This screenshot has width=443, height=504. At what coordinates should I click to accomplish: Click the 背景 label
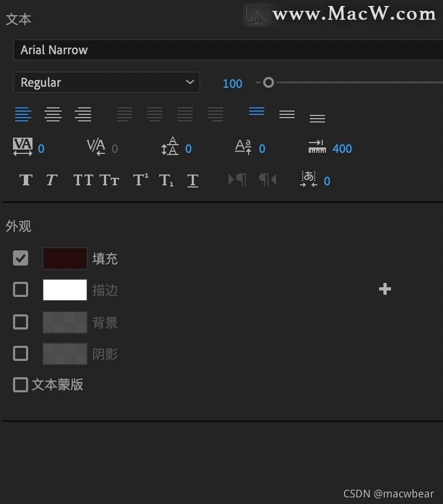[x=105, y=322]
